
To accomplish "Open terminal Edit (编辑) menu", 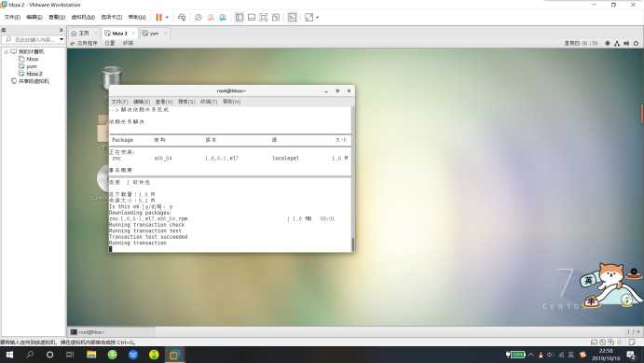I will pyautogui.click(x=142, y=102).
